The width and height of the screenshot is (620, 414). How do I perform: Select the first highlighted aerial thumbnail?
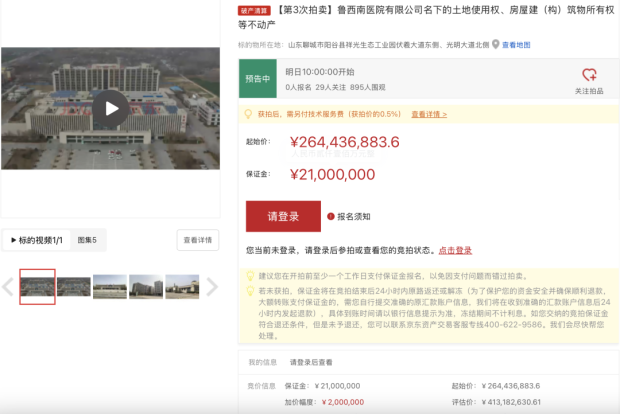38,287
